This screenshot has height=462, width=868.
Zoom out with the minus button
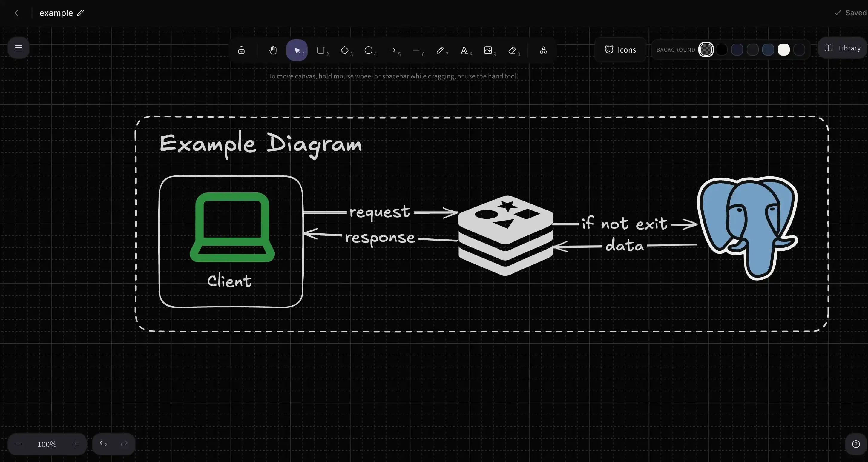point(19,444)
